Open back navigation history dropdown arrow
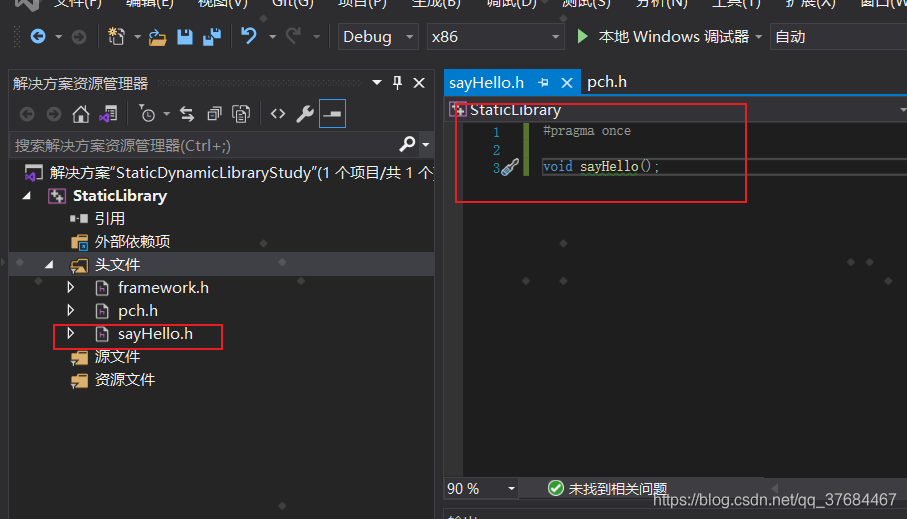The width and height of the screenshot is (907, 519). point(58,37)
